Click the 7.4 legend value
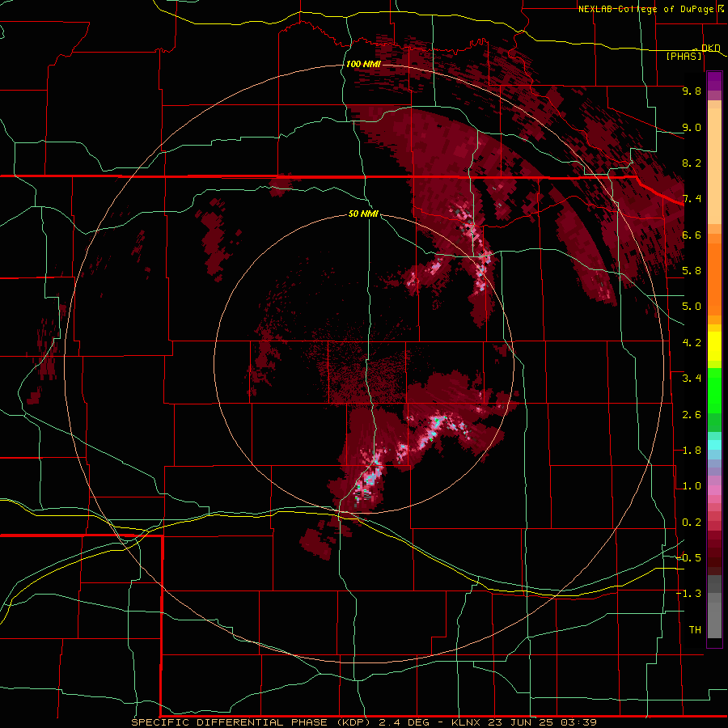Image resolution: width=728 pixels, height=728 pixels. coord(692,199)
